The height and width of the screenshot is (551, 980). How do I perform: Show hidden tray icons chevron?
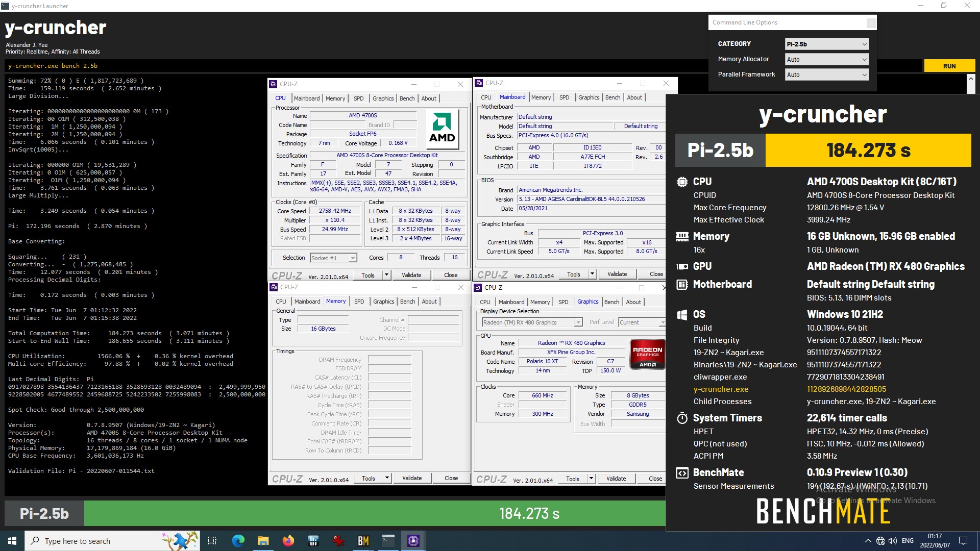click(x=868, y=541)
